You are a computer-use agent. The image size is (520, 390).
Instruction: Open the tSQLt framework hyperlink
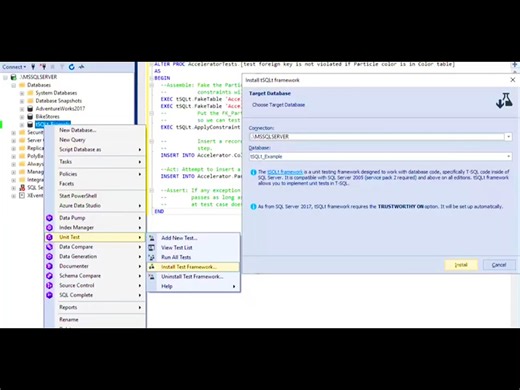285,172
